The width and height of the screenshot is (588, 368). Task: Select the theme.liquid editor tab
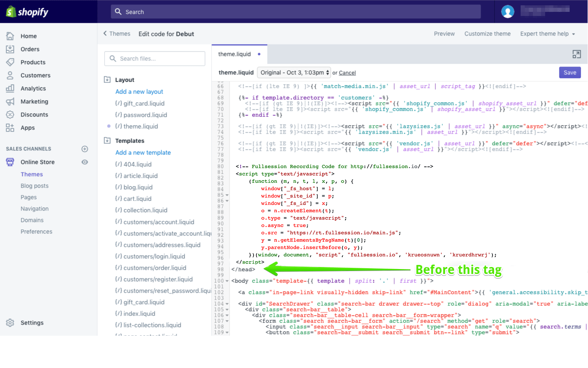[x=234, y=54]
